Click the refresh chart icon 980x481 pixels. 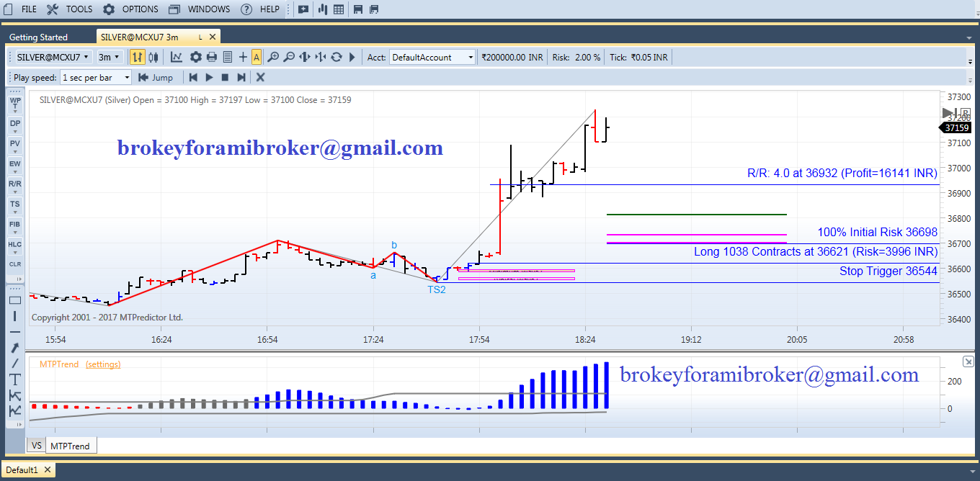[x=336, y=57]
